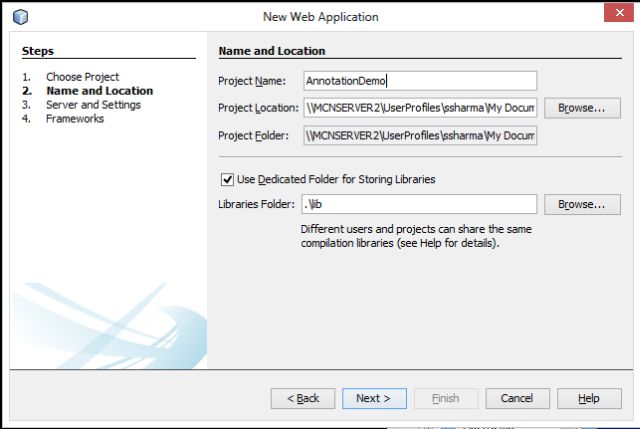The width and height of the screenshot is (640, 429).
Task: Proceed with the Next button
Action: [x=374, y=398]
